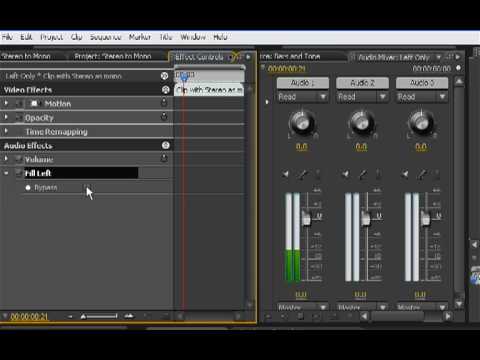Open the File menu
480x360 pixels.
tap(7, 37)
